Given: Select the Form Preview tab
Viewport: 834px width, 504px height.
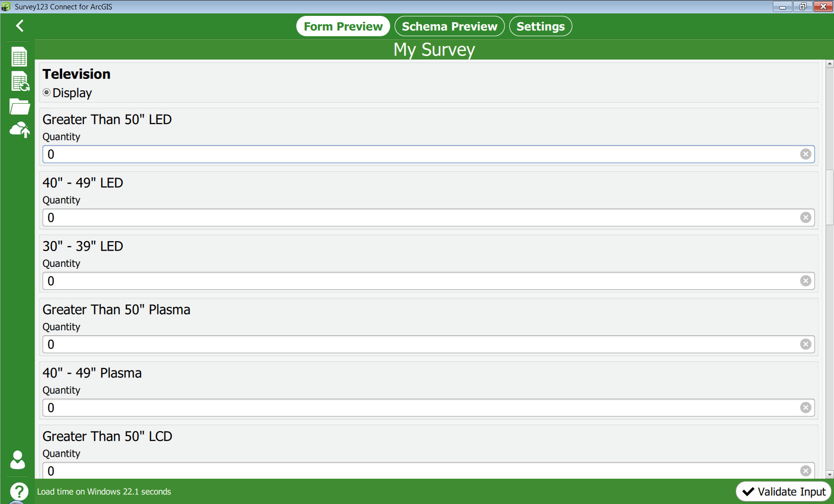Looking at the screenshot, I should click(343, 26).
